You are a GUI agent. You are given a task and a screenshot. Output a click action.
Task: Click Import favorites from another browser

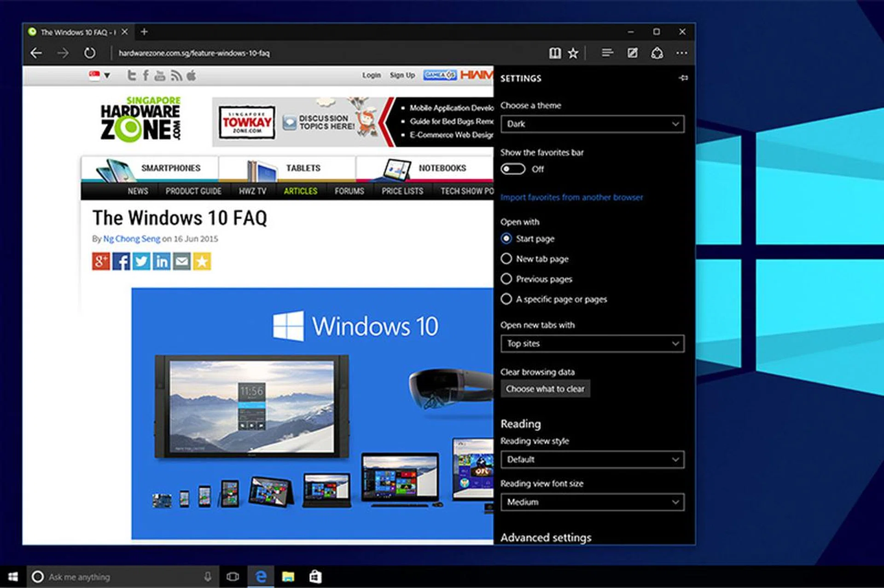point(571,197)
